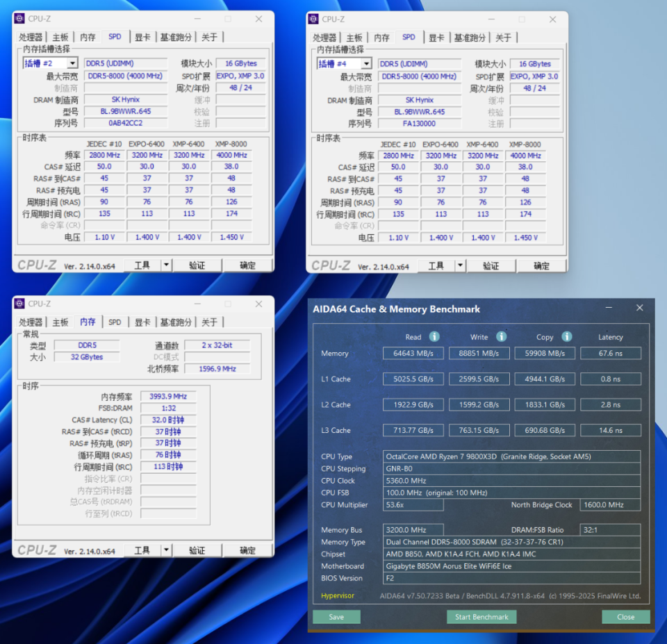Open 主板 tab in top-left CPU-Z
Viewport: 667px width, 644px height.
click(x=60, y=38)
